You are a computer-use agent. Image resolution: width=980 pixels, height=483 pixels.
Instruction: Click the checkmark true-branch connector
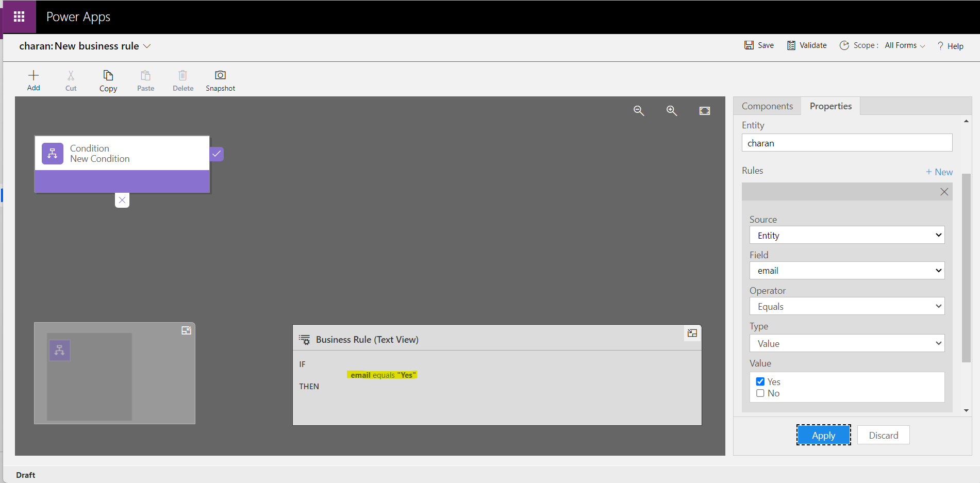click(x=217, y=154)
